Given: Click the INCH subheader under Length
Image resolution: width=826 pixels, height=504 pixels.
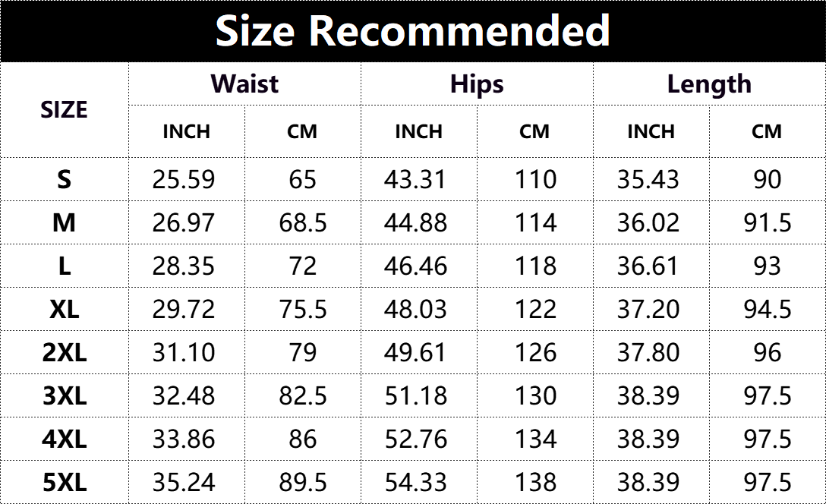Looking at the screenshot, I should point(651,131).
